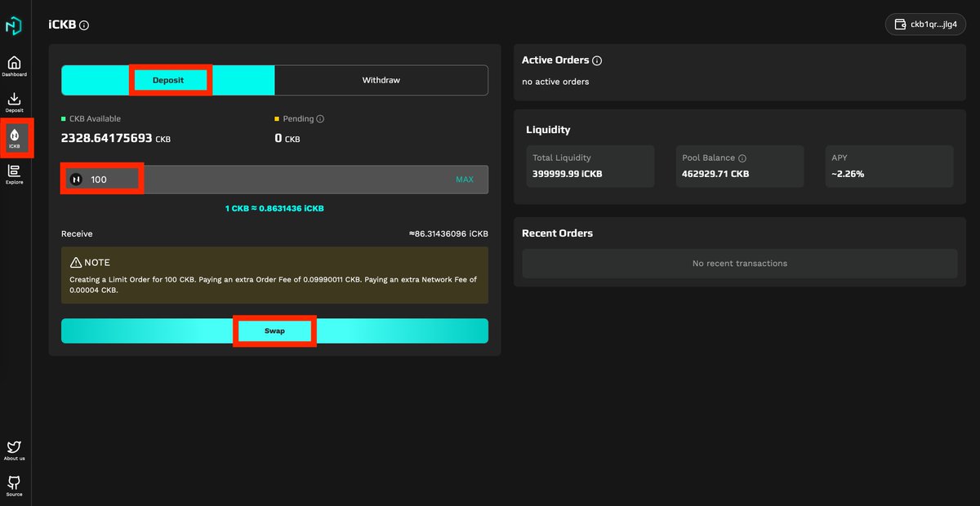980x506 pixels.
Task: Open the connected wallet ckb1qr...jlg4
Action: [x=925, y=24]
